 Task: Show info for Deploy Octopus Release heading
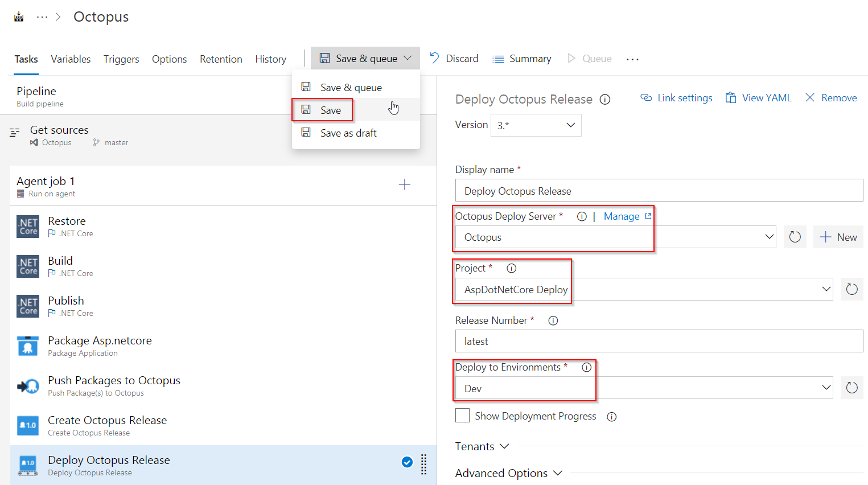tap(605, 100)
